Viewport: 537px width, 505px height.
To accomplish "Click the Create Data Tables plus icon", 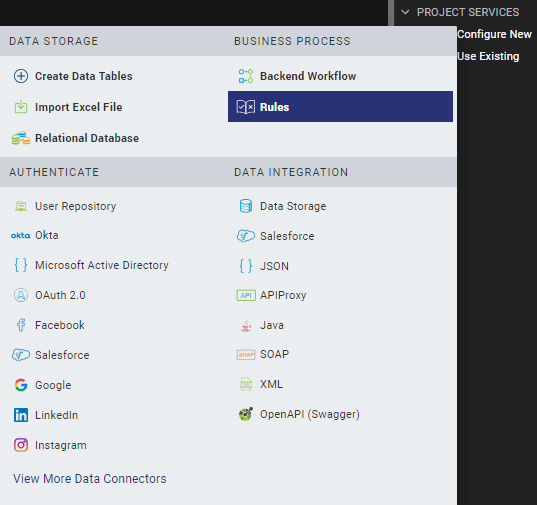I will [x=21, y=76].
